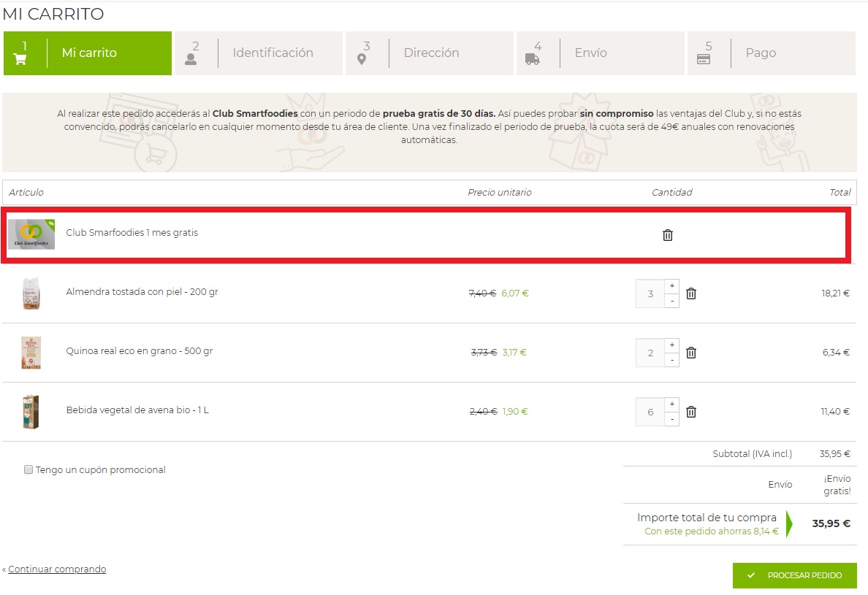This screenshot has height=595, width=868.
Task: Remove Bebida vegetal de avena bio from cart
Action: (691, 412)
